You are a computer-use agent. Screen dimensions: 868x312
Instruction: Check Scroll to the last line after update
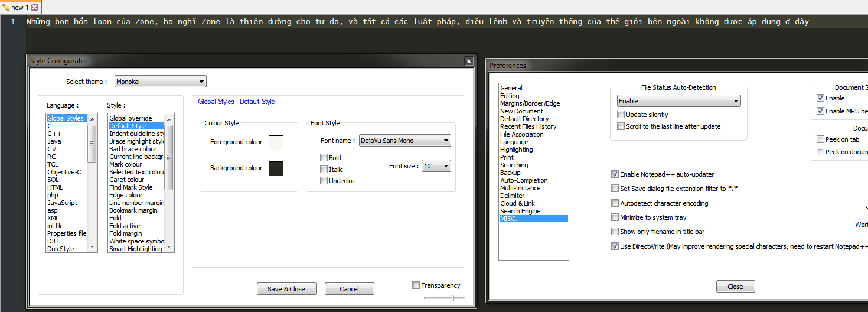click(621, 126)
